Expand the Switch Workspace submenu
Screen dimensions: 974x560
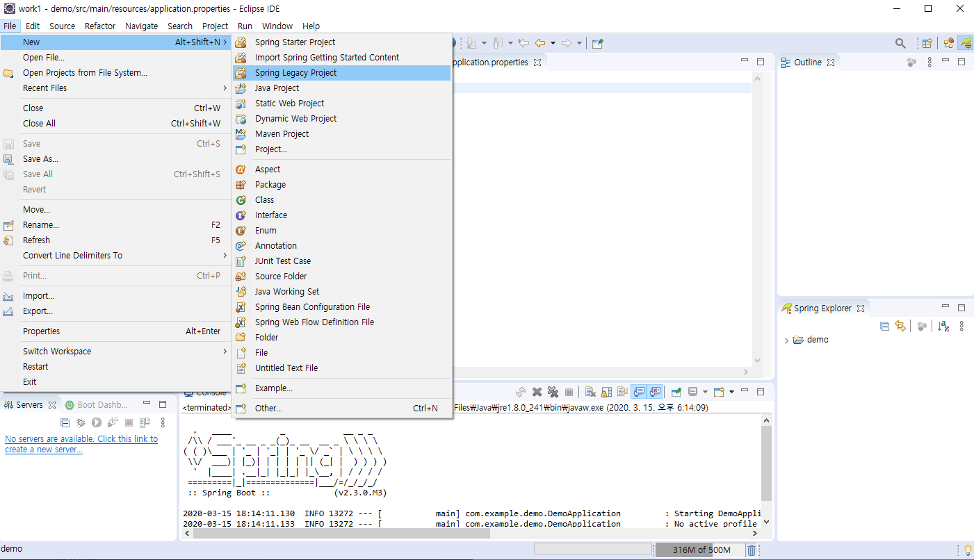(x=115, y=352)
